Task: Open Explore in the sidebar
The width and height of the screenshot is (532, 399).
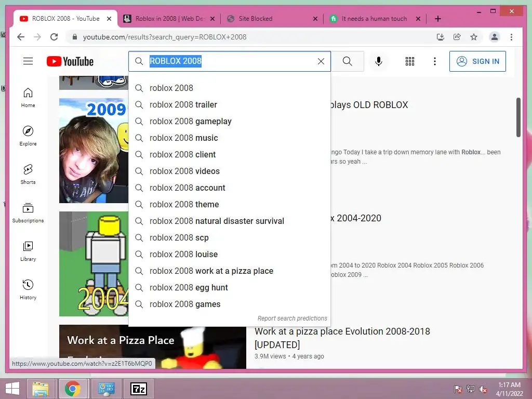Action: (28, 136)
